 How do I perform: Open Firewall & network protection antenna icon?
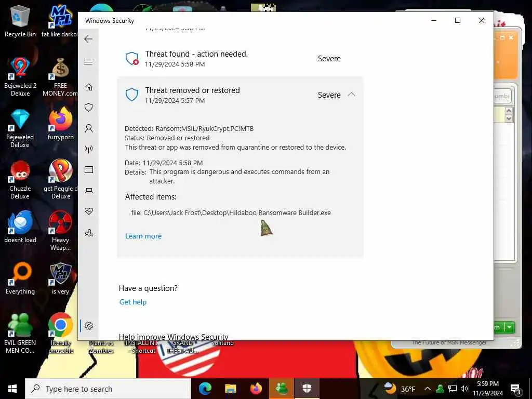pos(88,149)
